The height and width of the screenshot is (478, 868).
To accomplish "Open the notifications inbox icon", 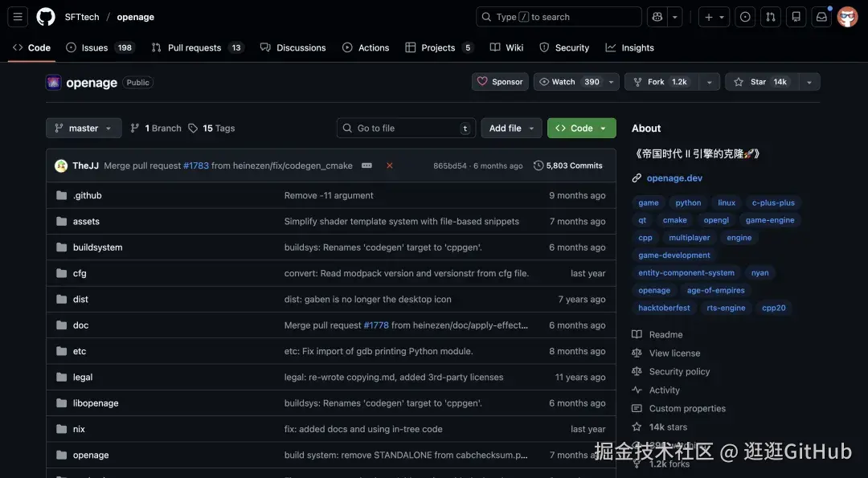I will click(x=821, y=17).
